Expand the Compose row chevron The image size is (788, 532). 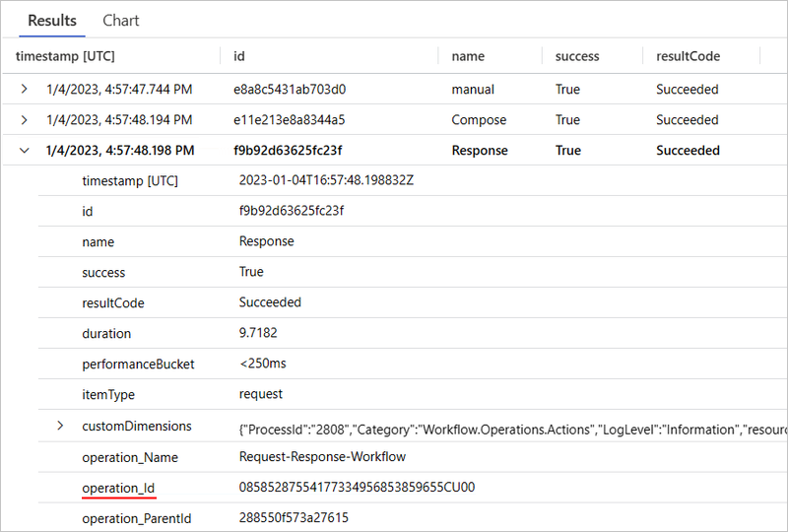pyautogui.click(x=24, y=120)
